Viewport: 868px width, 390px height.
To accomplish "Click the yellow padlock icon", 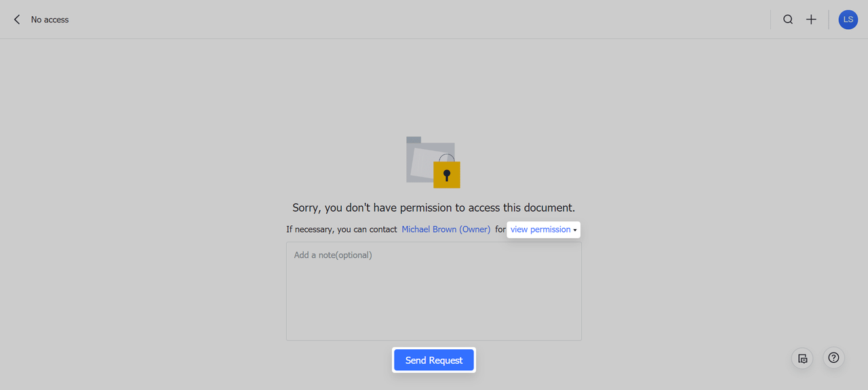I will [447, 175].
